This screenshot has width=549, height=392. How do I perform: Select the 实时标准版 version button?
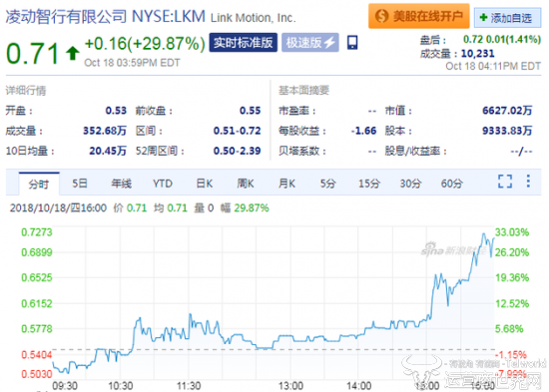(244, 43)
